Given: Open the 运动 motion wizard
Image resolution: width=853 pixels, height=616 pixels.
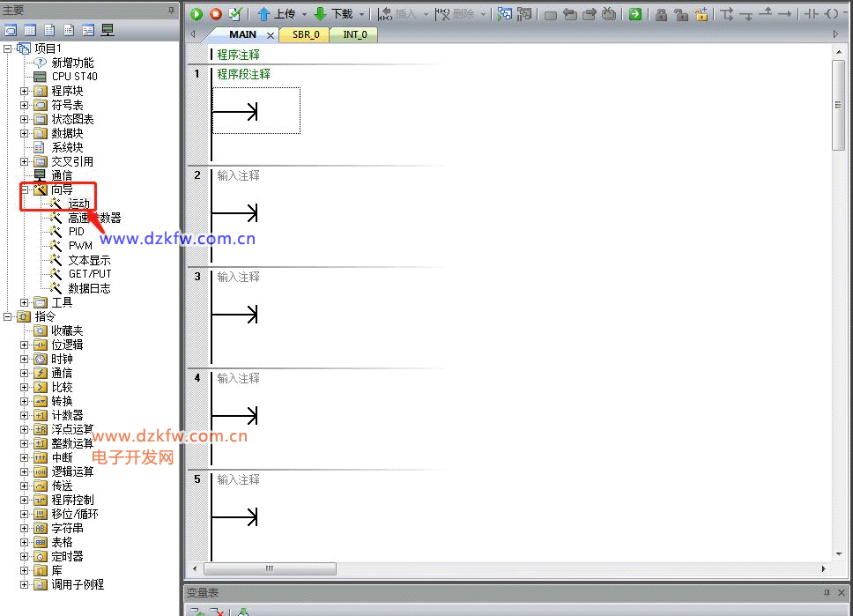Looking at the screenshot, I should [x=78, y=204].
